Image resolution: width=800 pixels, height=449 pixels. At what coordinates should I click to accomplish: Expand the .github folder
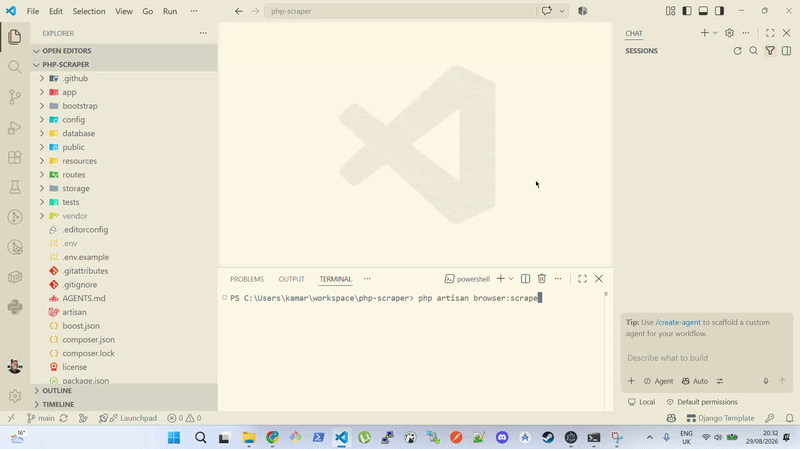click(124, 78)
